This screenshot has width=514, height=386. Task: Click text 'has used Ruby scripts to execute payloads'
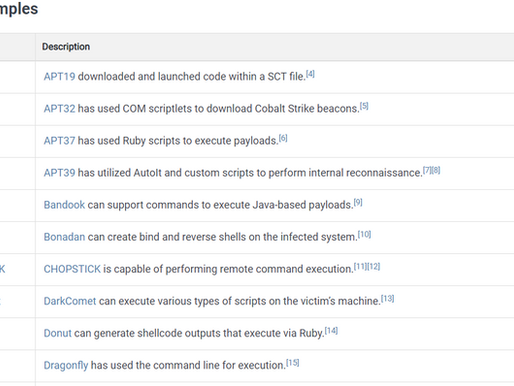[x=178, y=141]
